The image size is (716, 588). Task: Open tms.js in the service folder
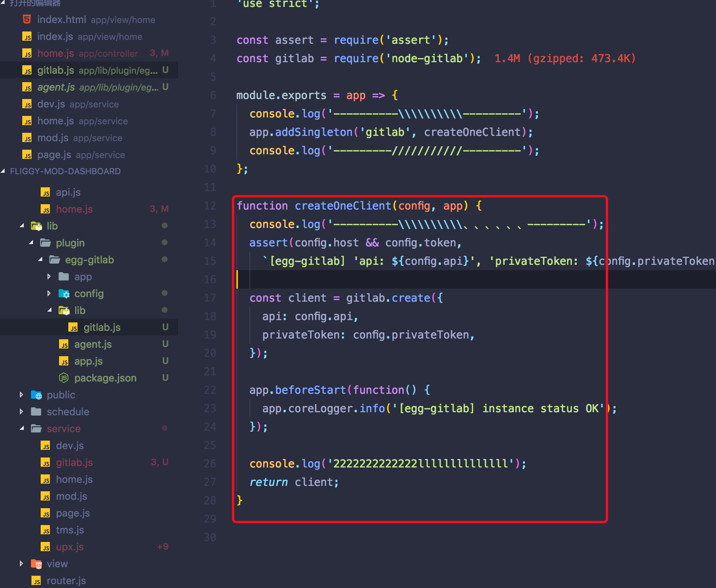(89, 530)
